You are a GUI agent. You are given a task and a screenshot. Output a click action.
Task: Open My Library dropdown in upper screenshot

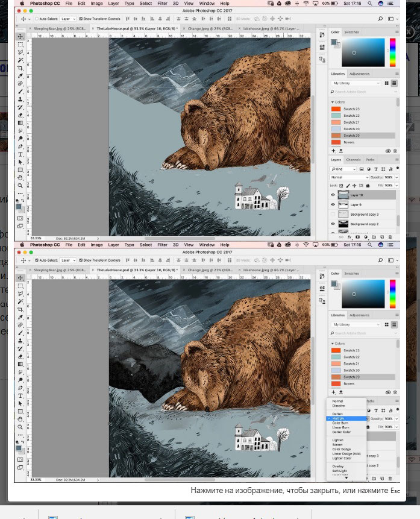pyautogui.click(x=356, y=83)
